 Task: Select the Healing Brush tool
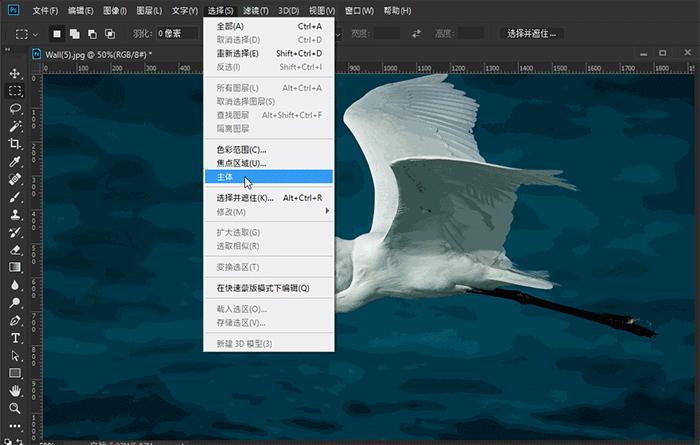coord(15,179)
